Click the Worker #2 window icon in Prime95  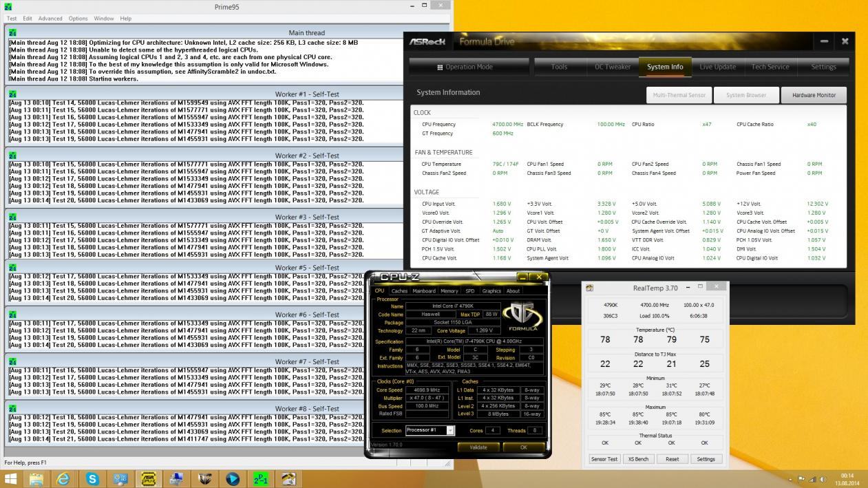(12, 156)
